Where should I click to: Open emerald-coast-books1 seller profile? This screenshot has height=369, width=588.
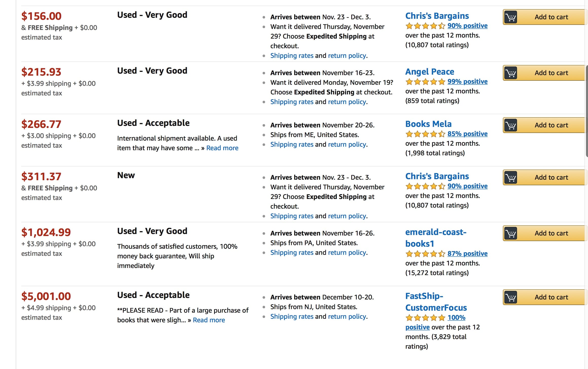tap(436, 238)
